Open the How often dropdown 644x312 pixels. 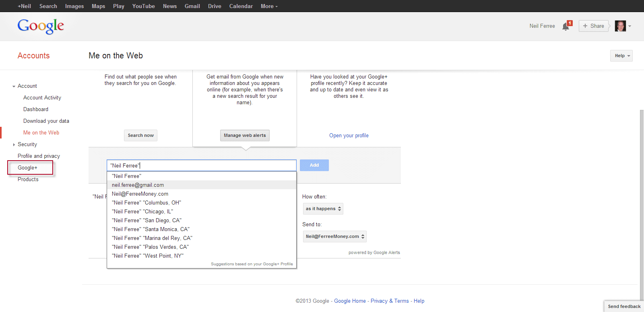[323, 209]
